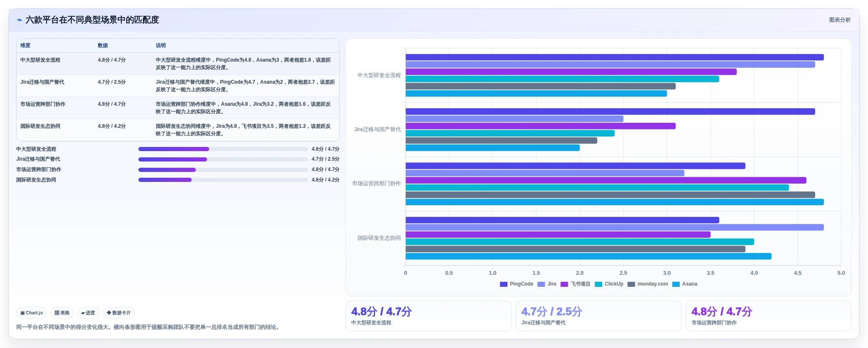Select the 进度 chip
The height and width of the screenshot is (348, 868).
click(x=88, y=313)
